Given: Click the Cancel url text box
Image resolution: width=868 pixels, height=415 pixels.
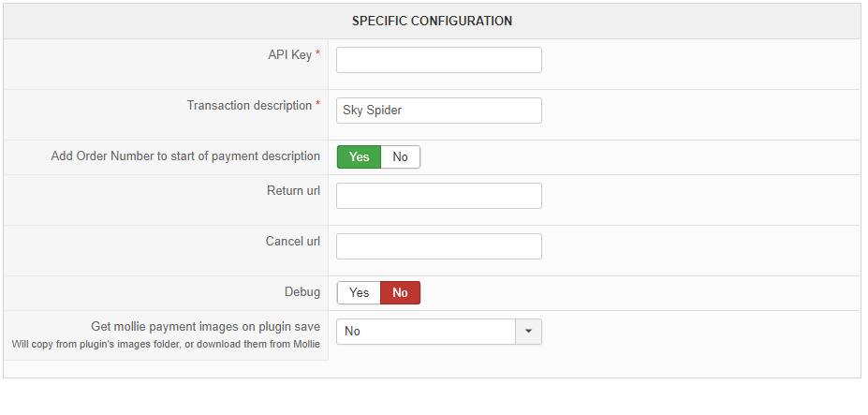Looking at the screenshot, I should (x=439, y=246).
